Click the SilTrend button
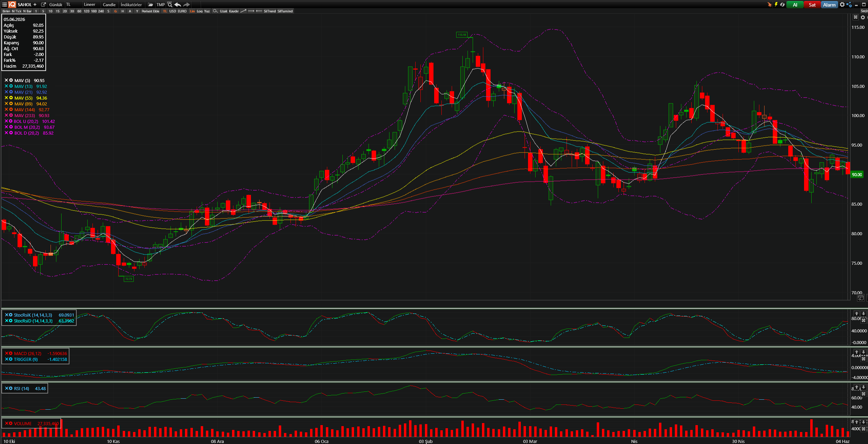The width and height of the screenshot is (868, 444). [270, 11]
